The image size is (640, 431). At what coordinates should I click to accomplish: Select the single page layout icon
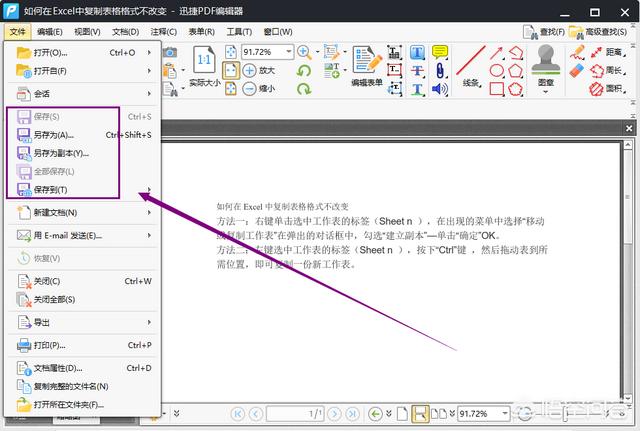point(402,414)
